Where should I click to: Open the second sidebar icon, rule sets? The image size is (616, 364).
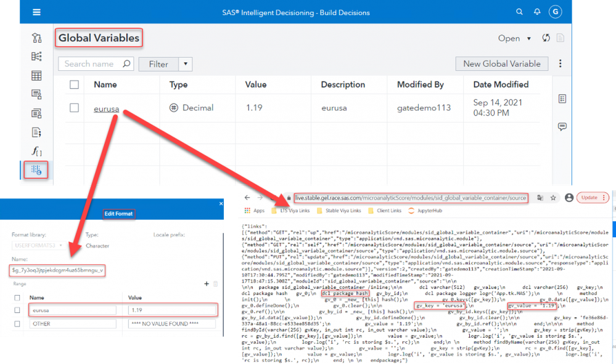pos(36,57)
